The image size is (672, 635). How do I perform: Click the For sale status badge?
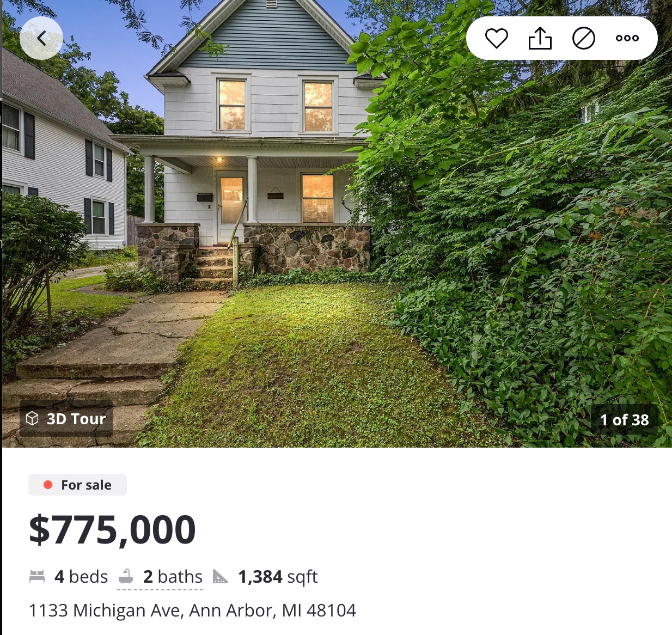[x=77, y=485]
